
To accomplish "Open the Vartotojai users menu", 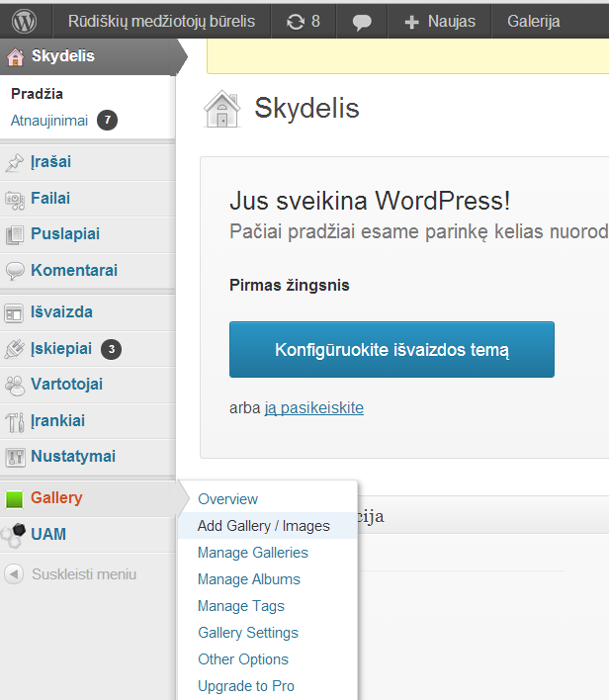I will (x=66, y=385).
